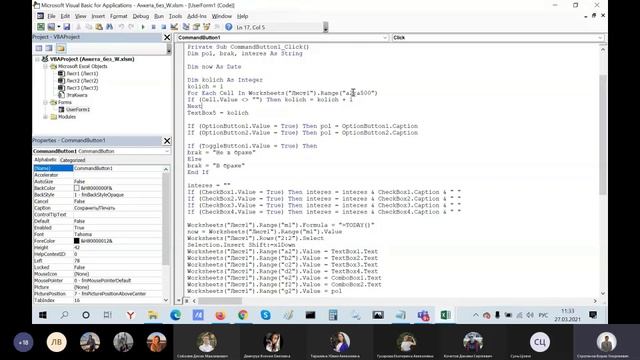Click the Enabled property value True
This screenshot has height=360, width=640.
click(117, 228)
